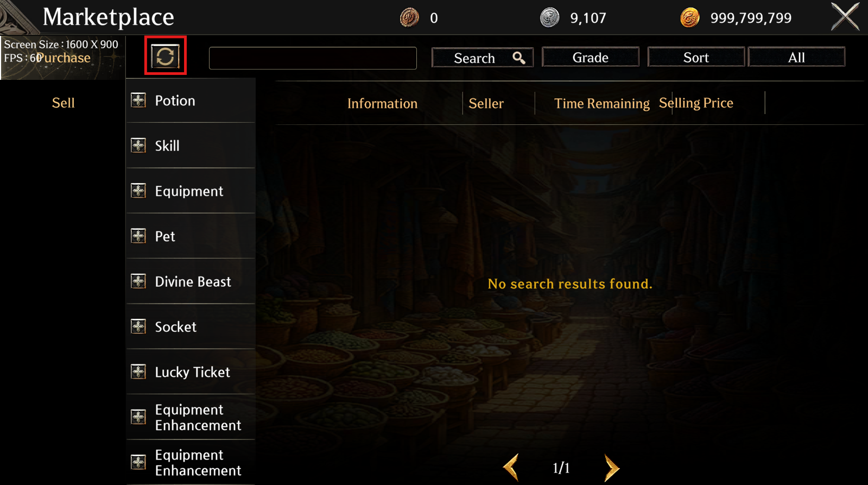Open the Sort options dropdown
The image size is (868, 485).
[696, 57]
